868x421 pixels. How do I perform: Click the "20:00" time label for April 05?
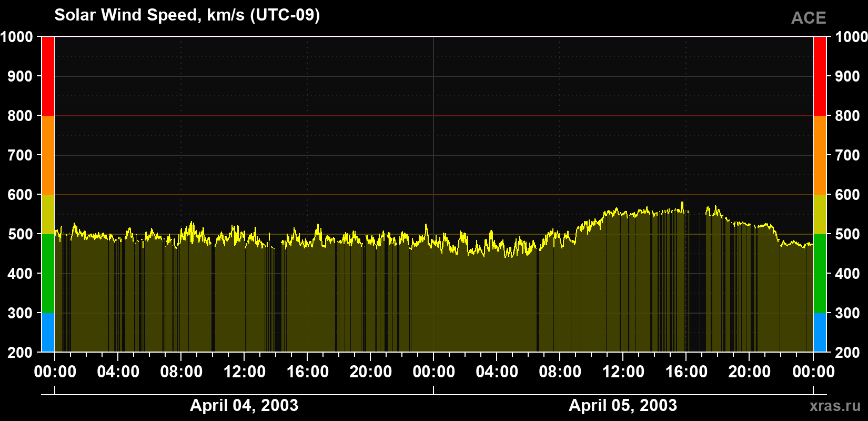750,372
